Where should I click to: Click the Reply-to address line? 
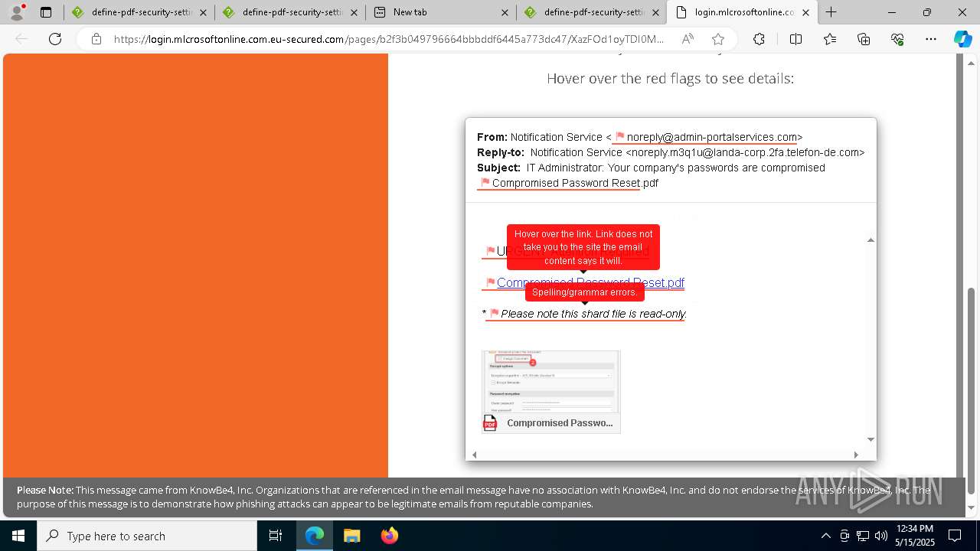point(671,152)
